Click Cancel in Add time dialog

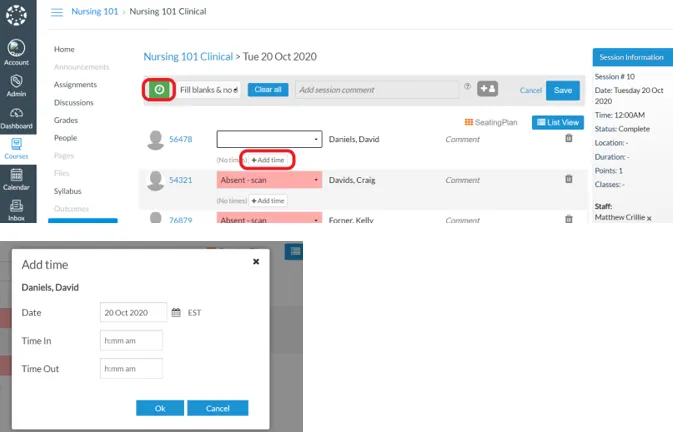click(x=218, y=408)
